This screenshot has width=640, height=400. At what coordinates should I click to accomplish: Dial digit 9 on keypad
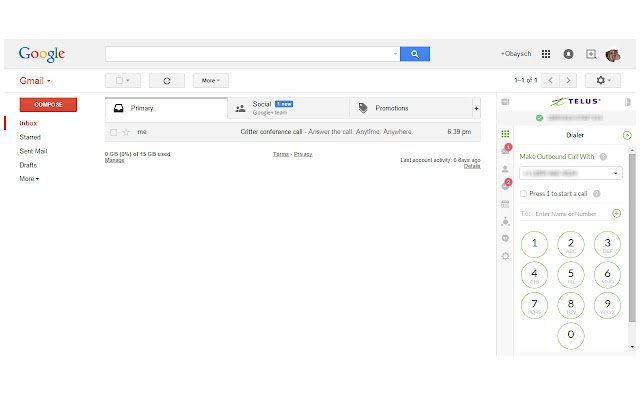click(x=607, y=305)
